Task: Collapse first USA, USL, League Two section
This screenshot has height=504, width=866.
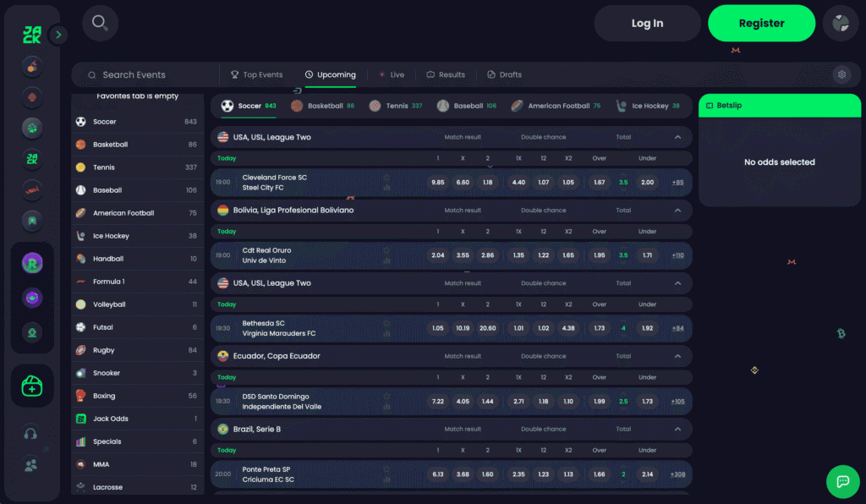Action: point(677,138)
